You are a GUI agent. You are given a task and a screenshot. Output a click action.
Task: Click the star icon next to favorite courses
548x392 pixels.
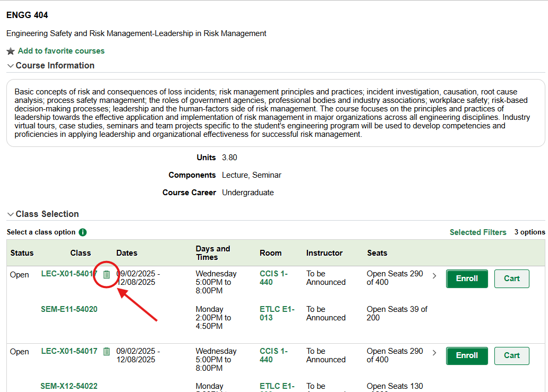[x=9, y=50]
